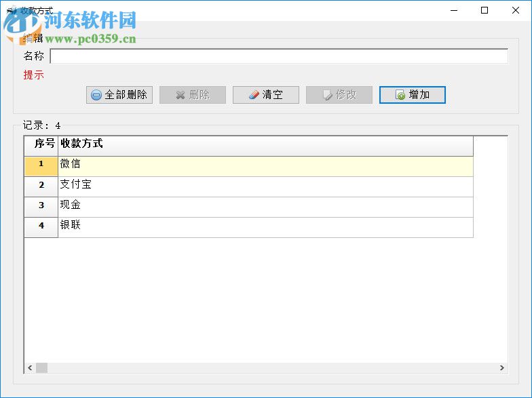Select the 微信 row in table

click(x=266, y=167)
